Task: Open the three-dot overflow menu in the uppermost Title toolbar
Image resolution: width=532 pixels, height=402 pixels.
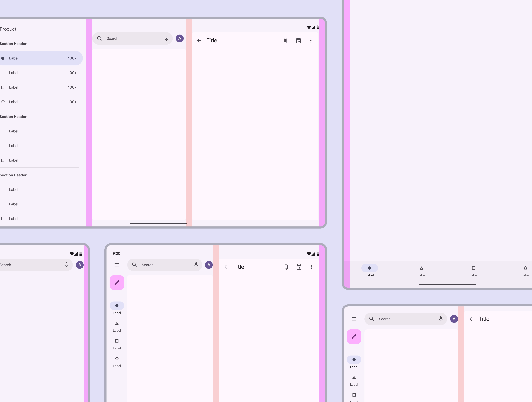Action: 311,40
